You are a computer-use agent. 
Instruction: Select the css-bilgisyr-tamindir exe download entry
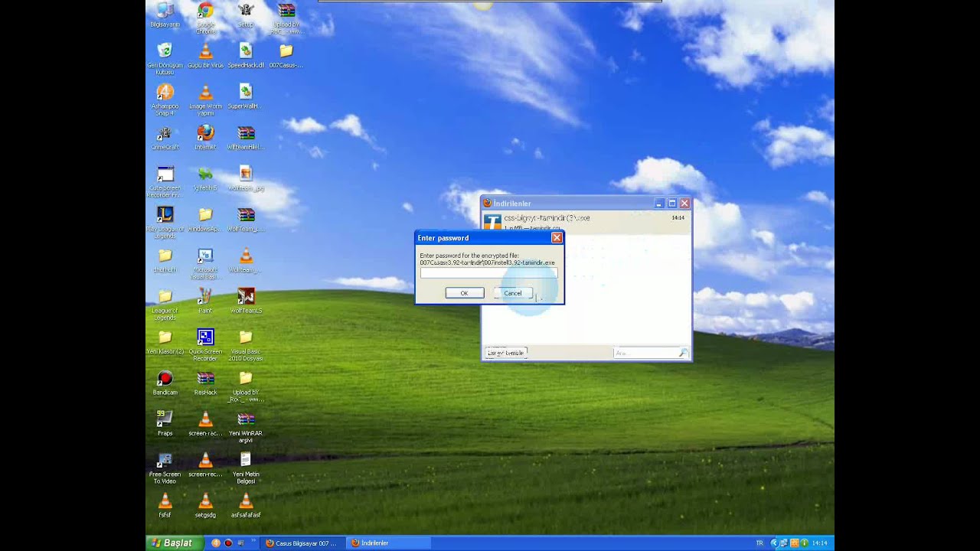point(586,222)
